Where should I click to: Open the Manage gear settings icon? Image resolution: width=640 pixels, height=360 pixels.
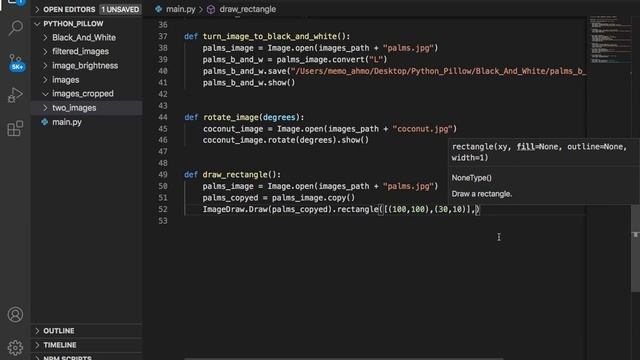tap(15, 347)
